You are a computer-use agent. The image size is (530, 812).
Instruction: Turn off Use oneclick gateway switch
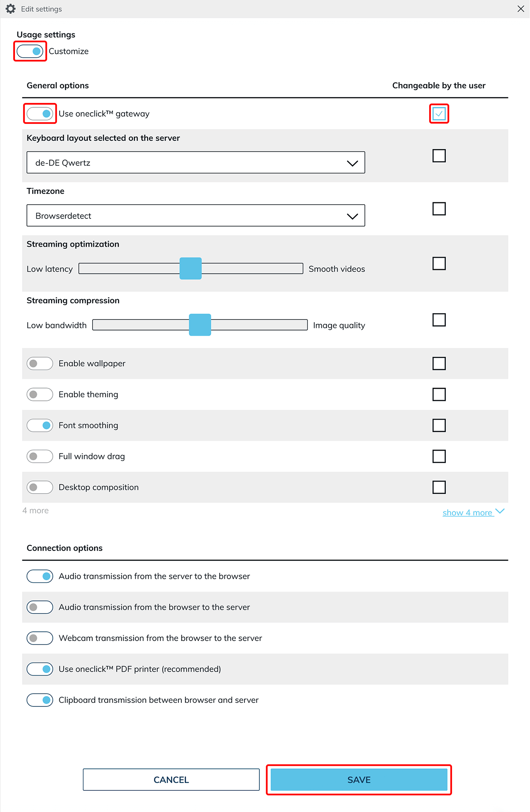pyautogui.click(x=40, y=113)
